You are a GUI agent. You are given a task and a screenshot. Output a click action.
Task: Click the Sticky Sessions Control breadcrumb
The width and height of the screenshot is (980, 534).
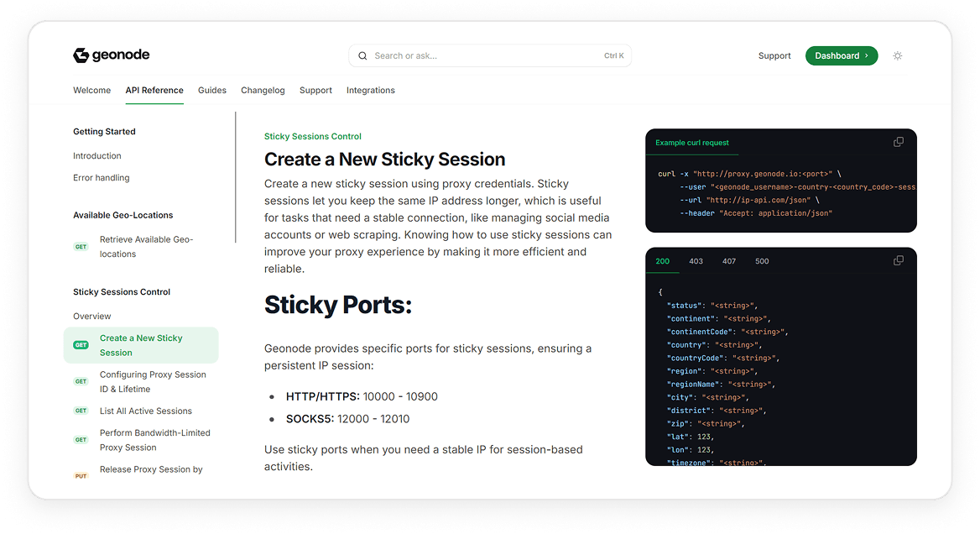click(312, 136)
